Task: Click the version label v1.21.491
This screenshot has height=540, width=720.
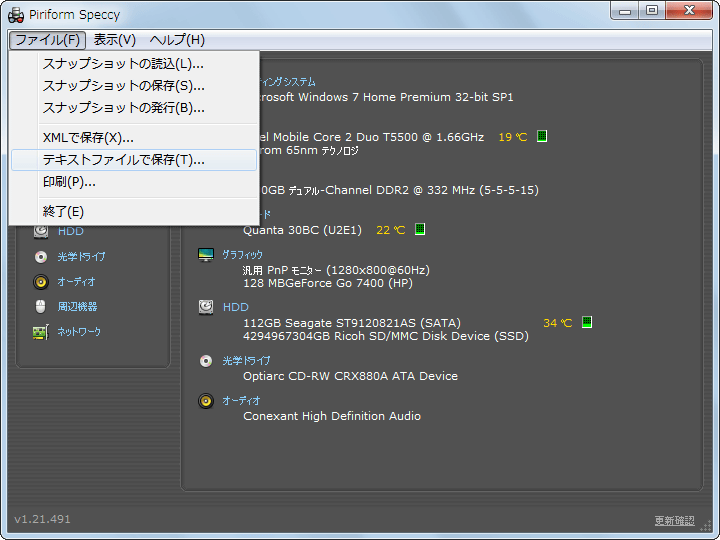Action: click(42, 519)
